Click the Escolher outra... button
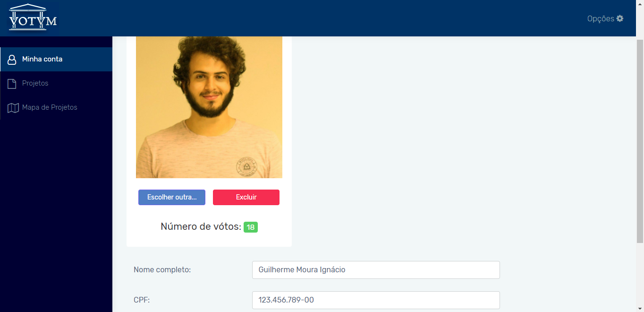 tap(172, 197)
